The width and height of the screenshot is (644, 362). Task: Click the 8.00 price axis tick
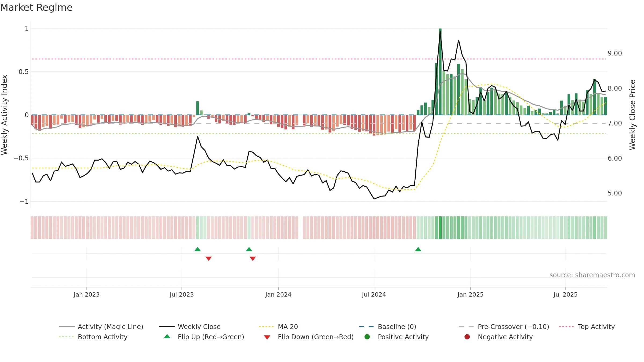[615, 88]
